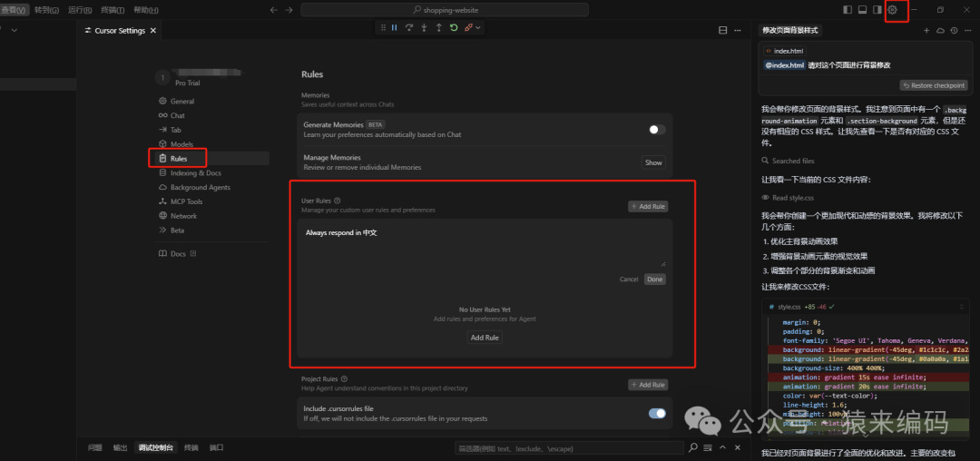Click debug Step Over icon
The image size is (980, 461).
pyautogui.click(x=409, y=27)
